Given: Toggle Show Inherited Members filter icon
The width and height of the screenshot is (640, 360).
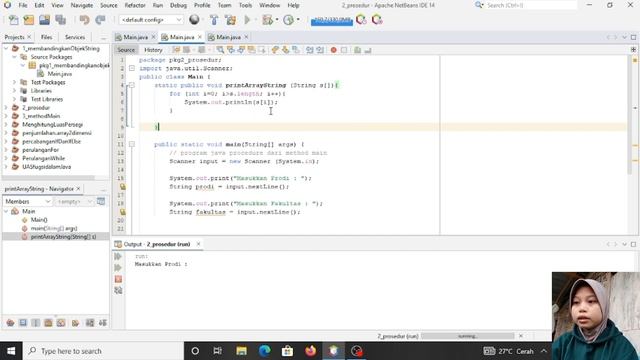Looking at the screenshot, I should [10, 323].
